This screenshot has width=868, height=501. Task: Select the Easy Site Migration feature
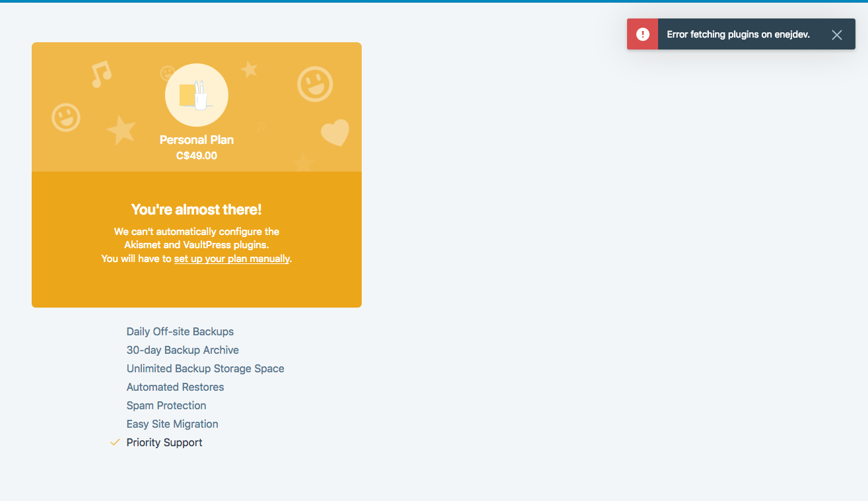click(x=172, y=424)
